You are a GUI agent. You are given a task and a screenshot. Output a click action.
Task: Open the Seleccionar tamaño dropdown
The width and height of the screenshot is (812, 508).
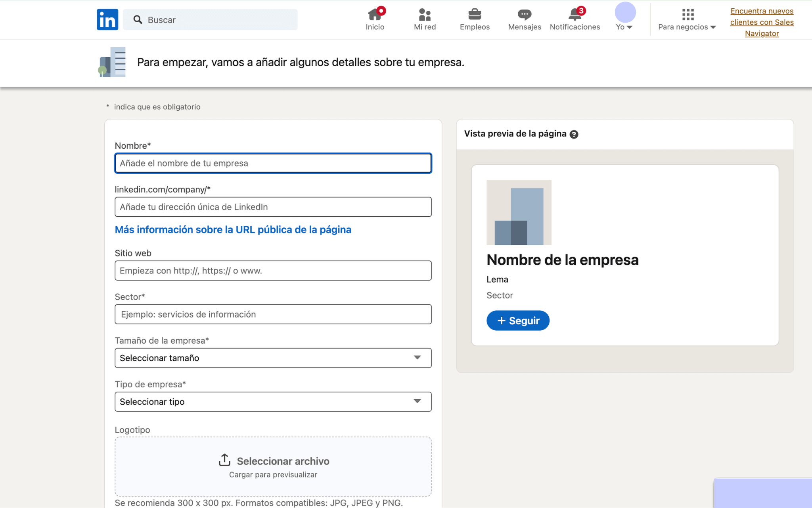point(273,358)
